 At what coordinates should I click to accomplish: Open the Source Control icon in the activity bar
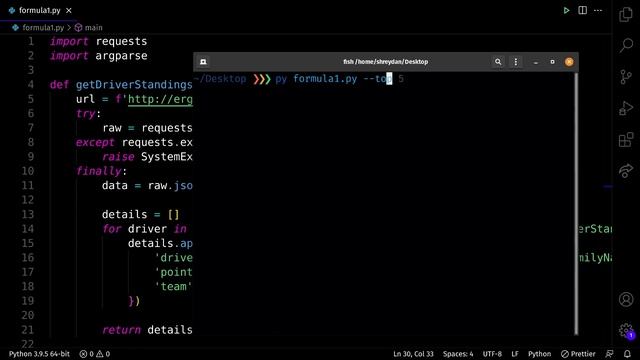626,77
